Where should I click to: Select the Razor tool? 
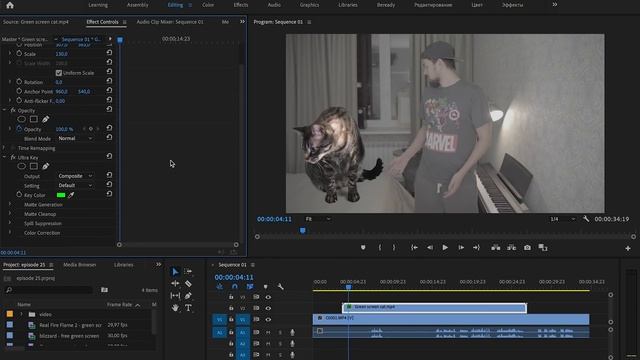click(x=188, y=283)
